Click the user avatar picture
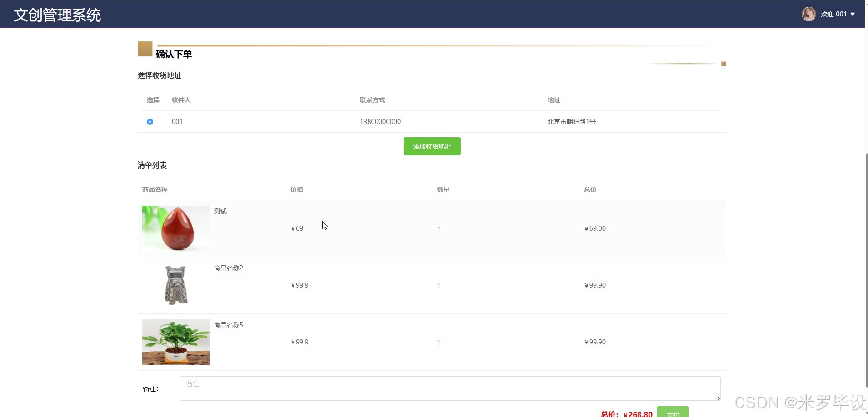 (x=808, y=14)
